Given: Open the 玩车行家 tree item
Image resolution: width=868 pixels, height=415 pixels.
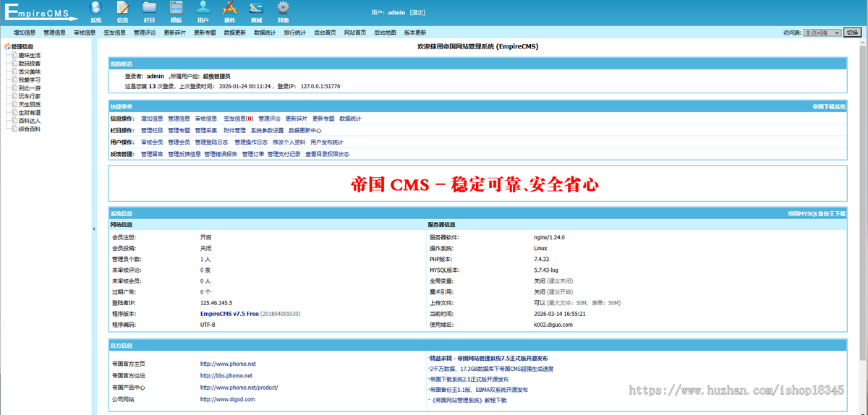Looking at the screenshot, I should tap(30, 95).
